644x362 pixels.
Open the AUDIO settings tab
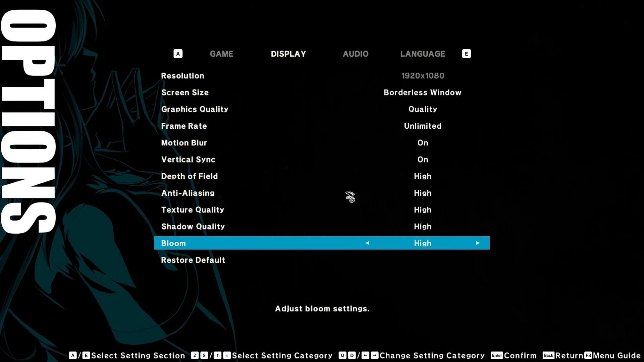[355, 54]
